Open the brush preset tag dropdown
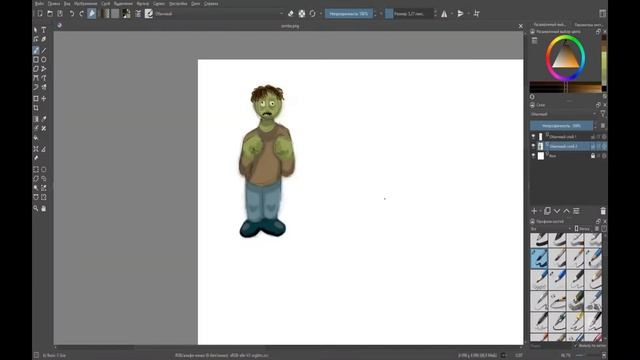 tap(551, 229)
